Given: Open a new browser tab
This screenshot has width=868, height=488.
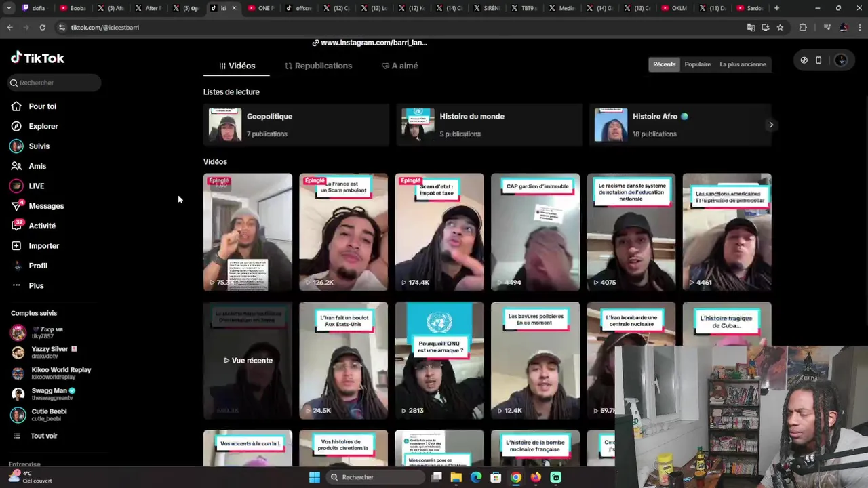Looking at the screenshot, I should click(776, 8).
